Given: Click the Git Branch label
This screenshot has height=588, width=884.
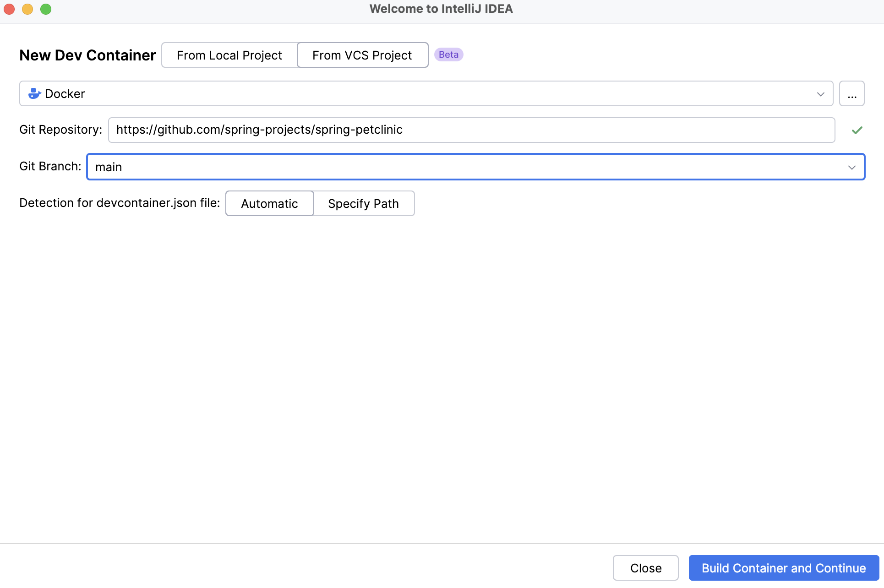Looking at the screenshot, I should coord(50,166).
